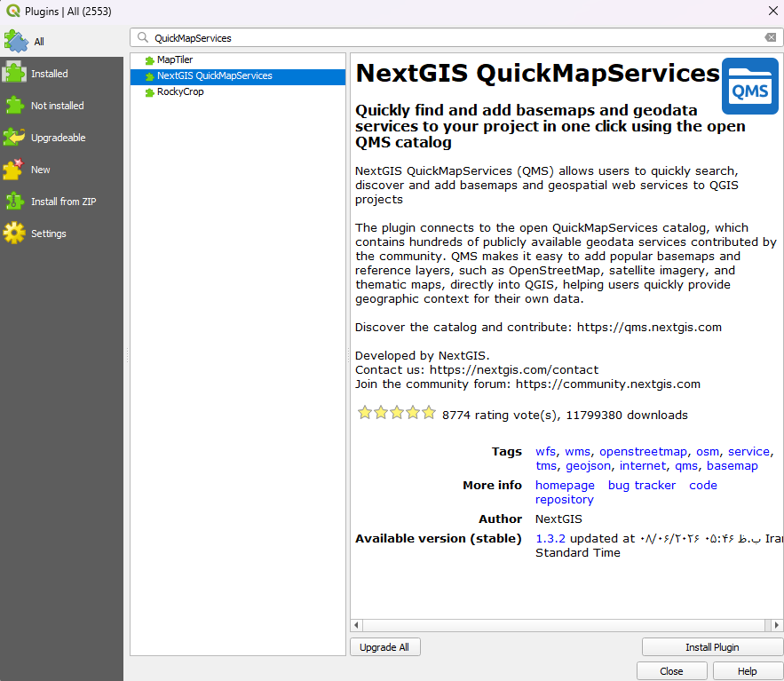
Task: Click the QMS plugin logo
Action: (x=750, y=86)
